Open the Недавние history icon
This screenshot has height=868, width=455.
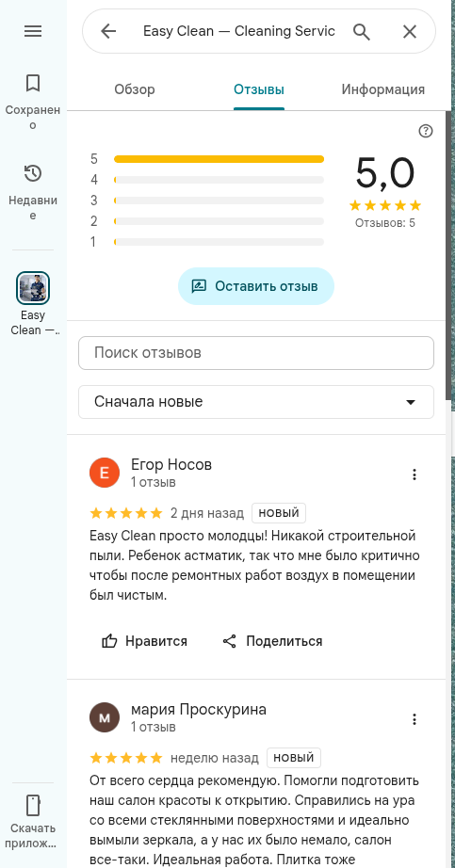(33, 174)
